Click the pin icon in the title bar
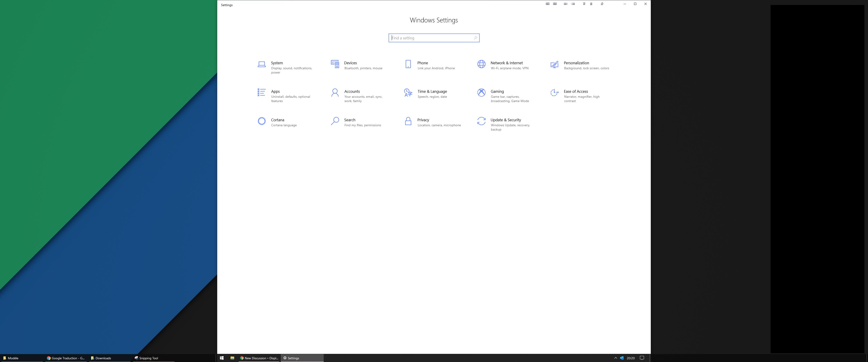 pyautogui.click(x=602, y=4)
